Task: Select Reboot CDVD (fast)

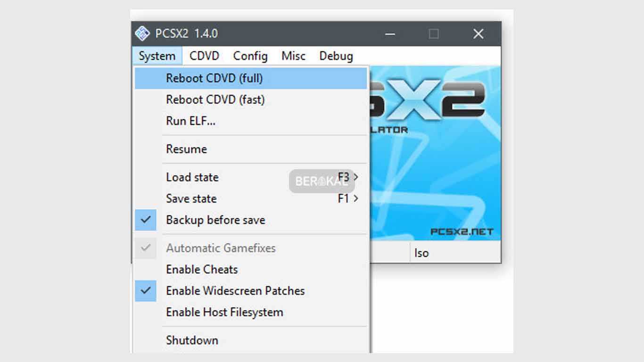Action: [x=251, y=99]
